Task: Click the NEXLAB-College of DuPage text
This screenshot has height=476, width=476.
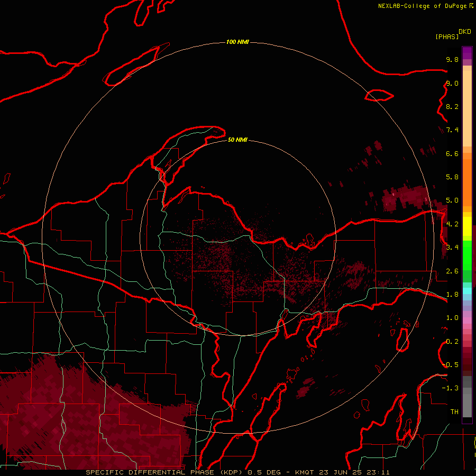Action: click(423, 6)
